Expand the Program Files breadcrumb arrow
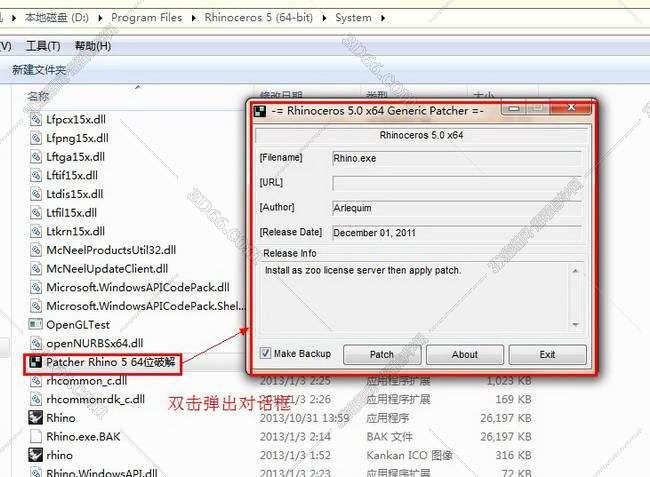The width and height of the screenshot is (650, 477). [x=193, y=18]
